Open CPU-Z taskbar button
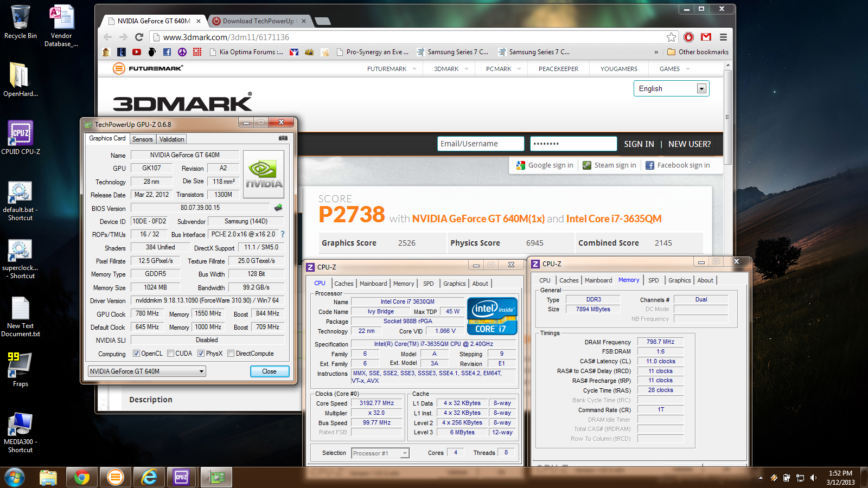 point(182,477)
